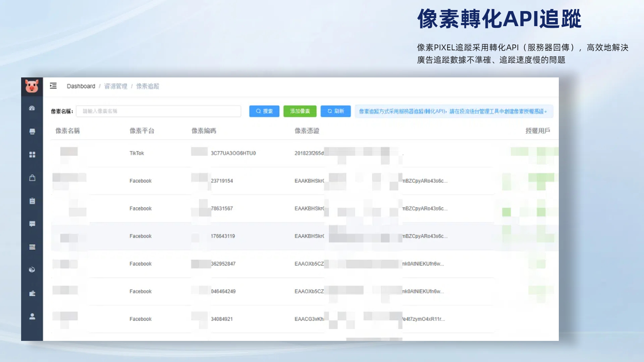Toggle the sidebar collapse hamburger icon
Screen dimensions: 644x362
coord(53,86)
